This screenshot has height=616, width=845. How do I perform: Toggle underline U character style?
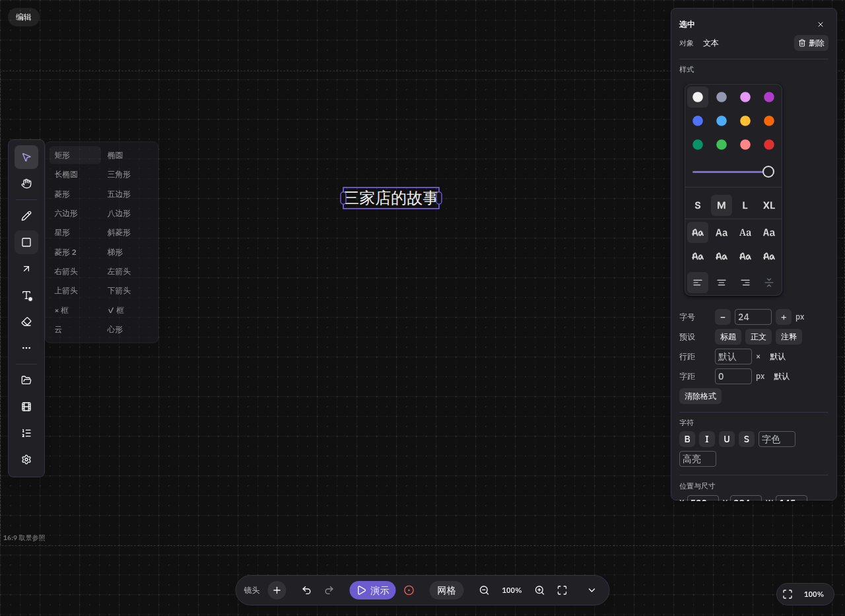pos(727,439)
